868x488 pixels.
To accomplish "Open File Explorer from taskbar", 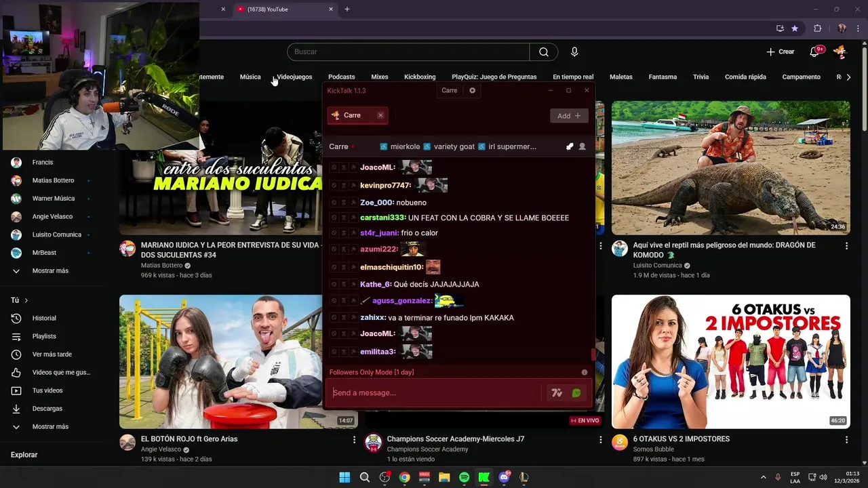I will point(444,477).
